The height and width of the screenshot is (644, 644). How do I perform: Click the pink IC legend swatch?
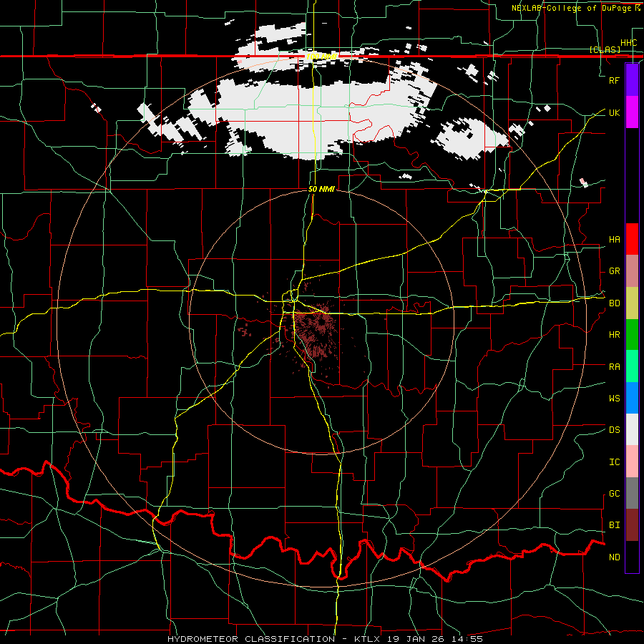pyautogui.click(x=632, y=462)
